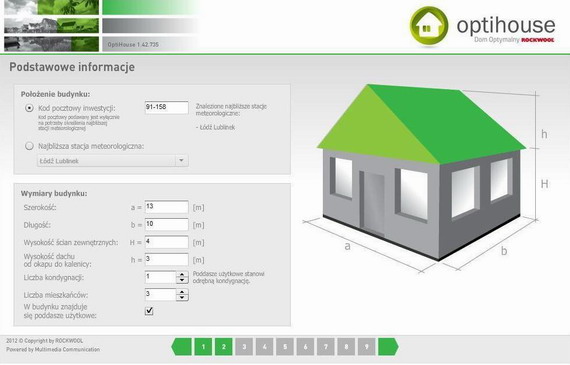The width and height of the screenshot is (570, 365).
Task: Go to next step with right arrow
Action: (388, 346)
